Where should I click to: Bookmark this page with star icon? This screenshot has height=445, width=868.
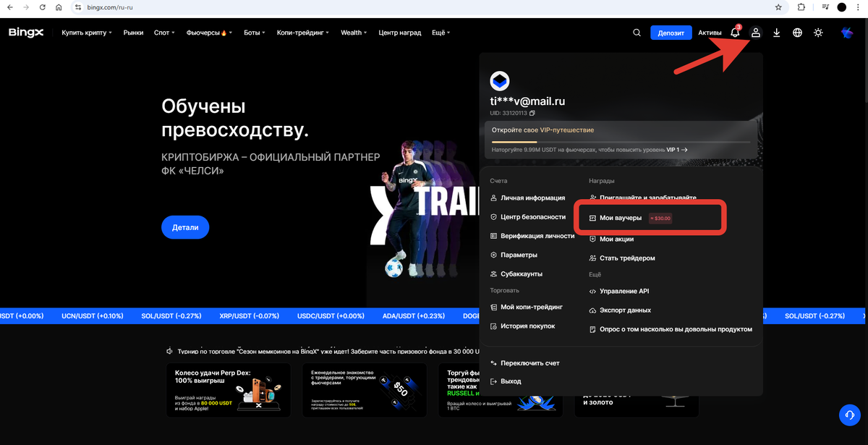tap(778, 7)
